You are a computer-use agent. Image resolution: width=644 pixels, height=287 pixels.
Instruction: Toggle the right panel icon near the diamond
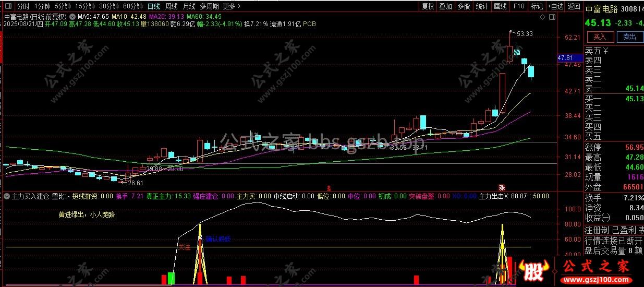tap(552, 17)
